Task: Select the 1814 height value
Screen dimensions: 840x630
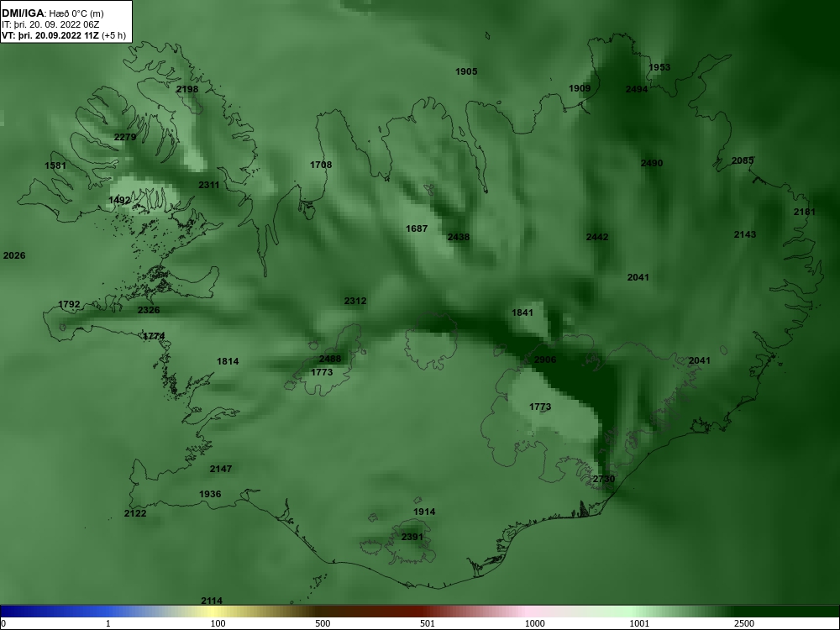Action: point(228,361)
